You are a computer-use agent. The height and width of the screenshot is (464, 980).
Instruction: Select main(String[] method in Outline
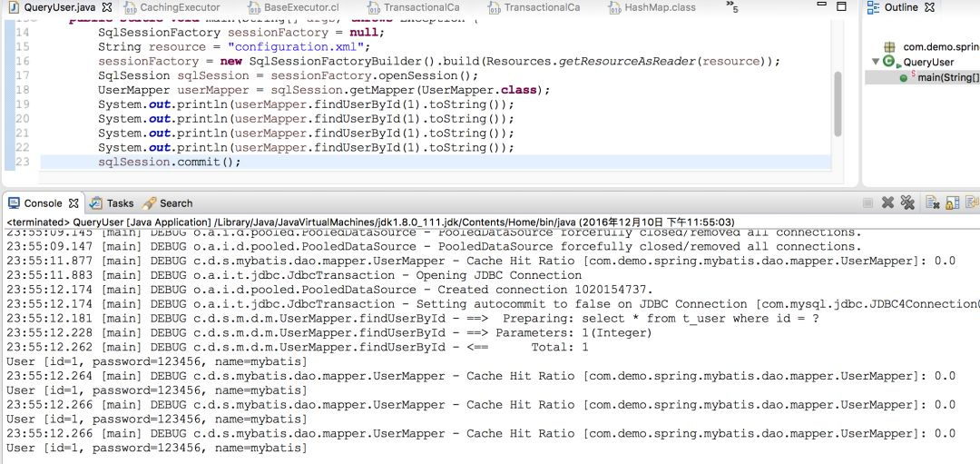(949, 77)
